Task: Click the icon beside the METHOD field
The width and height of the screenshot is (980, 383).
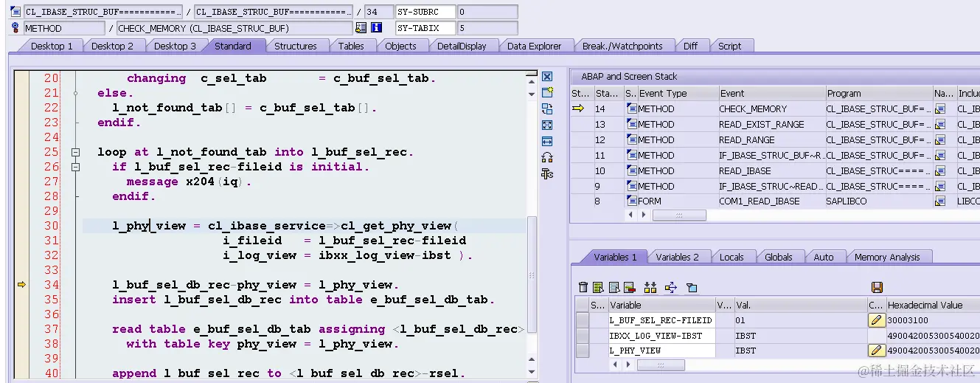Action: (x=15, y=28)
